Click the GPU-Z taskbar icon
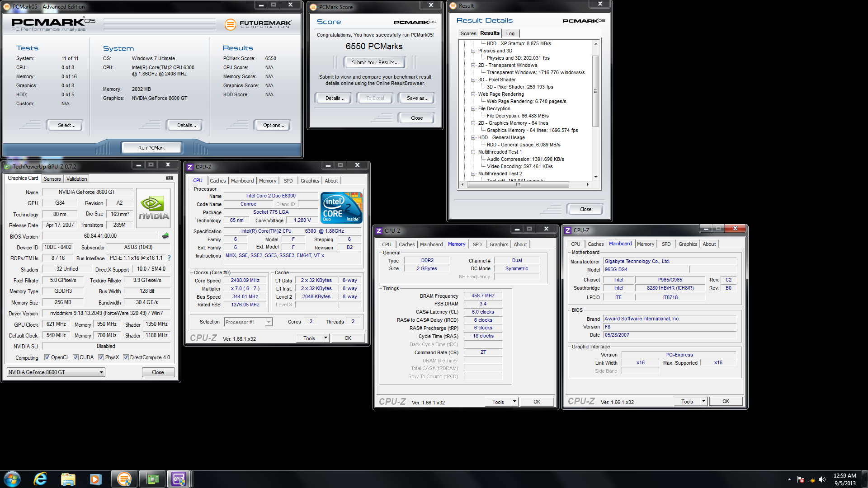 click(x=152, y=479)
